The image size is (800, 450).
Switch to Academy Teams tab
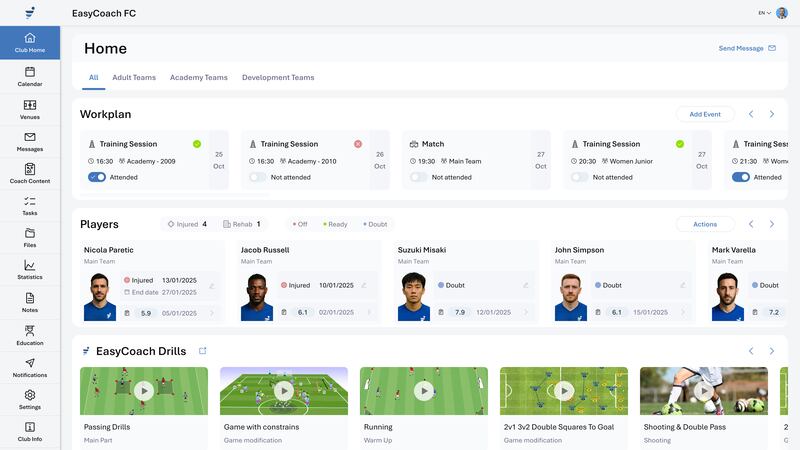pos(198,78)
